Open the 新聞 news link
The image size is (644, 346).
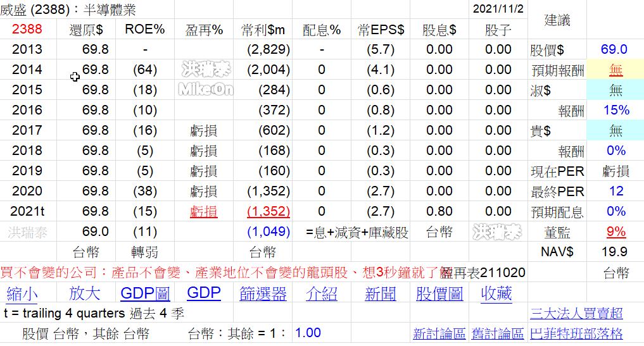pyautogui.click(x=381, y=293)
